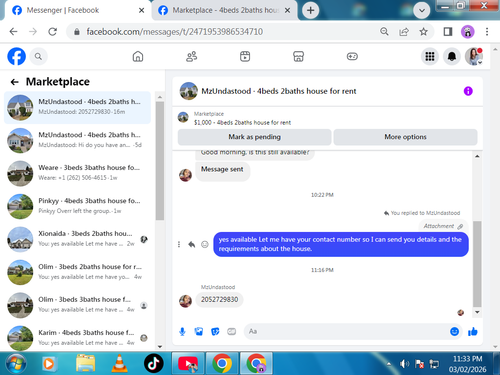The height and width of the screenshot is (375, 500).
Task: Click conversation list scroll-down arrow
Action: click(160, 346)
